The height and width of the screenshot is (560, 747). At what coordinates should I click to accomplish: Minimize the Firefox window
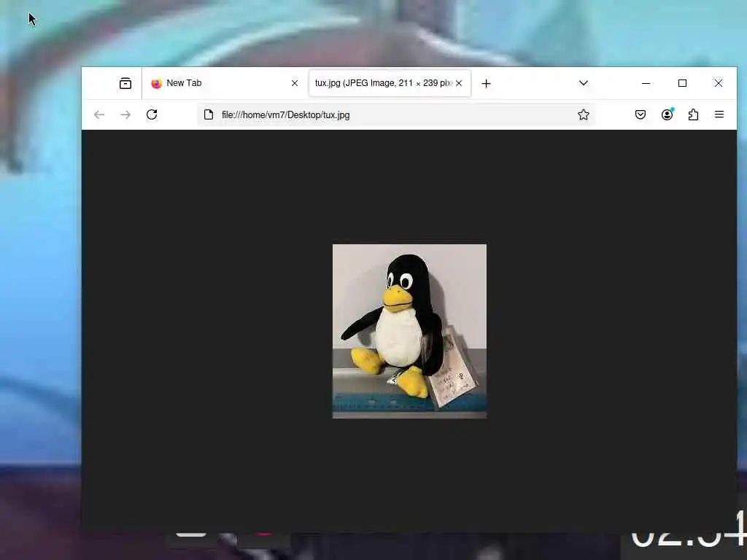point(646,83)
